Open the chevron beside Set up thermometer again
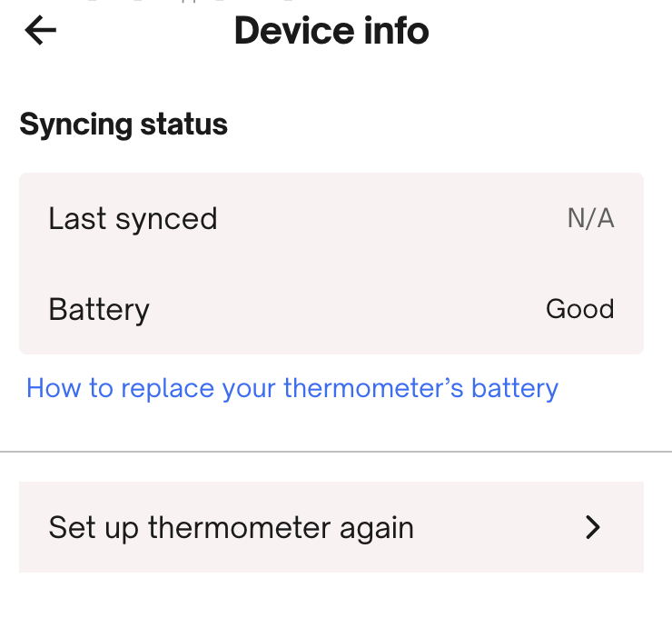This screenshot has width=672, height=618. pos(593,527)
